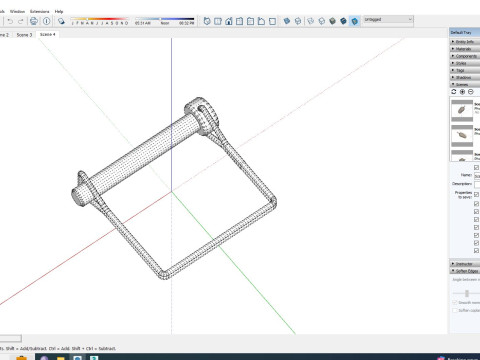
Task: Click the 05:31 AM time label
Action: pos(143,23)
